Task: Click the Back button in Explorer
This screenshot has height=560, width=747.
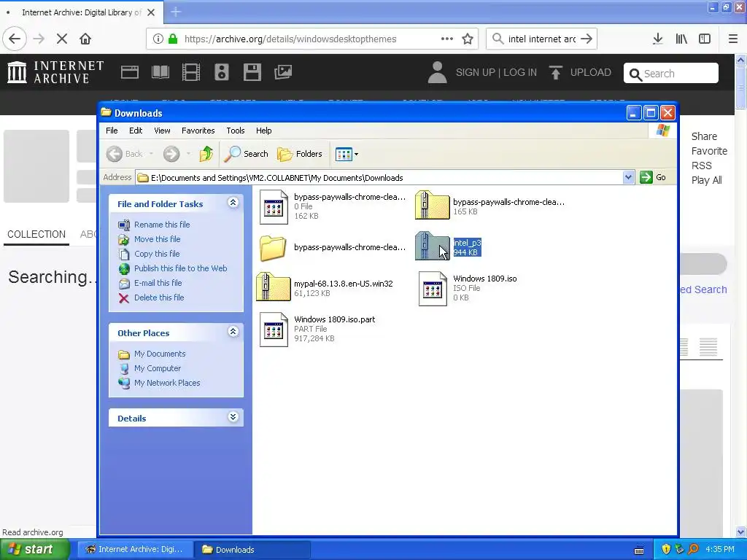Action: point(125,154)
